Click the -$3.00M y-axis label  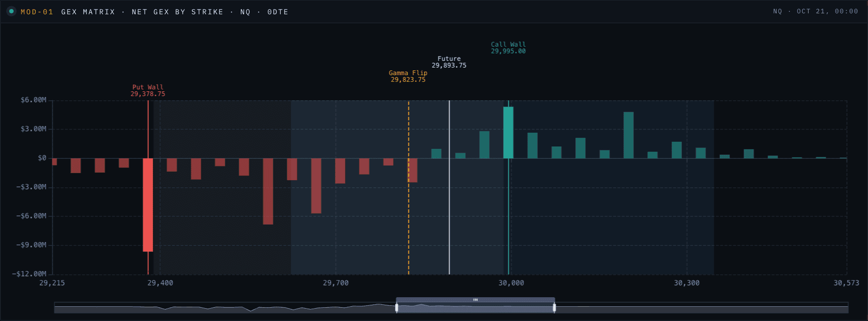[31, 187]
